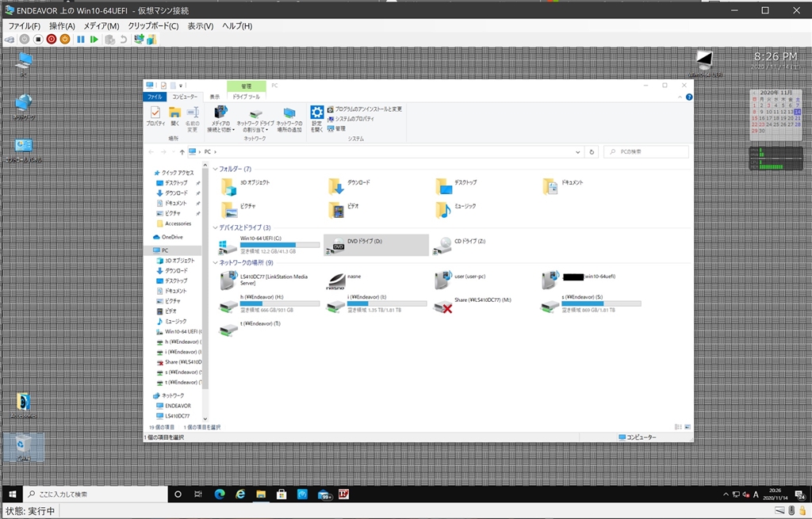Pause the virtual machine with the blue pause icon

81,40
